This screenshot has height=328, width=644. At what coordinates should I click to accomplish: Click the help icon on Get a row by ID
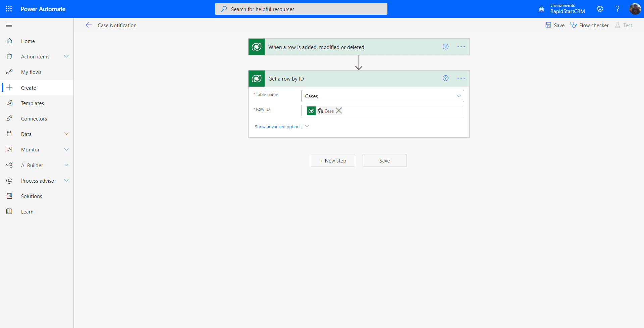(x=445, y=78)
